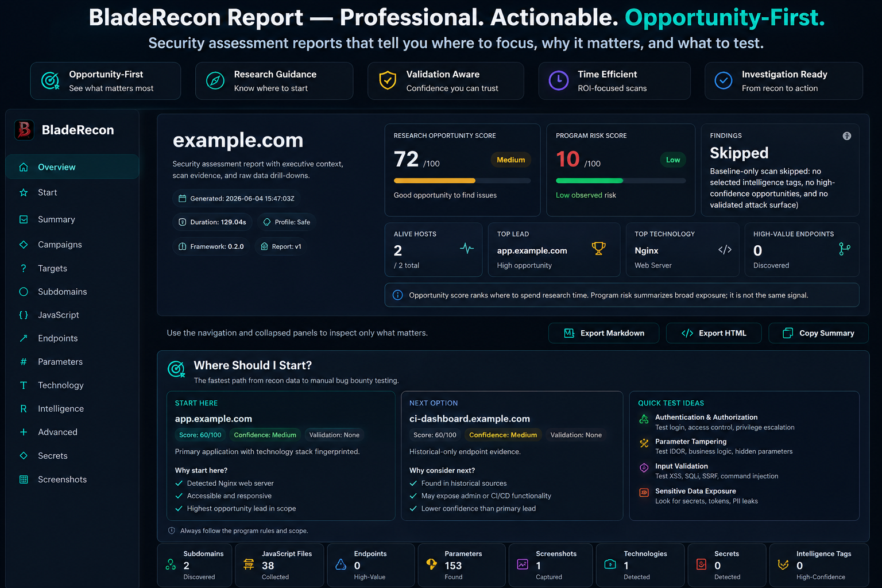Click the Technology T icon
Image resolution: width=882 pixels, height=588 pixels.
tap(24, 385)
